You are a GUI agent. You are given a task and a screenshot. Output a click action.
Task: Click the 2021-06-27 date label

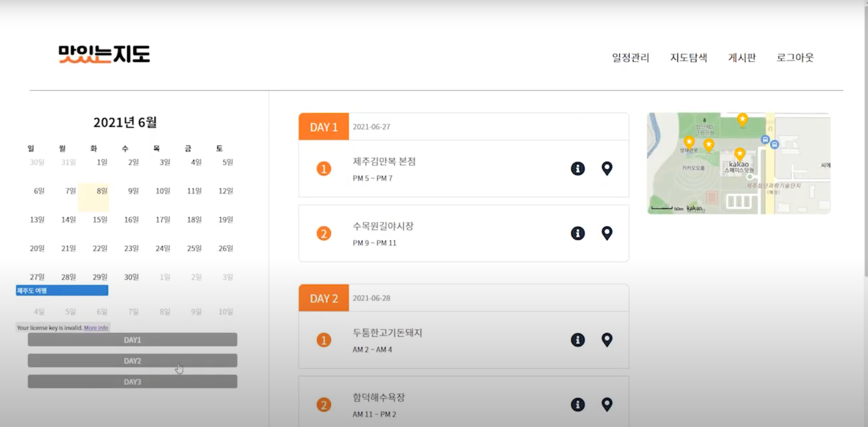(x=371, y=127)
